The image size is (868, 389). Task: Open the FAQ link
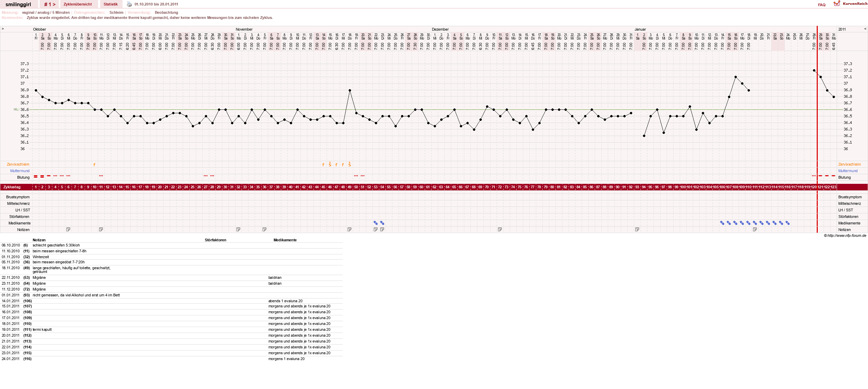(x=822, y=5)
